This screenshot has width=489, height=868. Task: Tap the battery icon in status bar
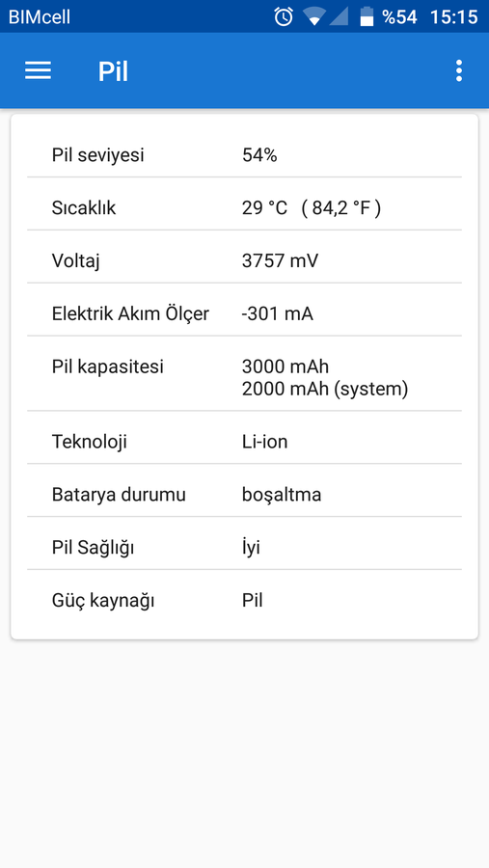(367, 16)
